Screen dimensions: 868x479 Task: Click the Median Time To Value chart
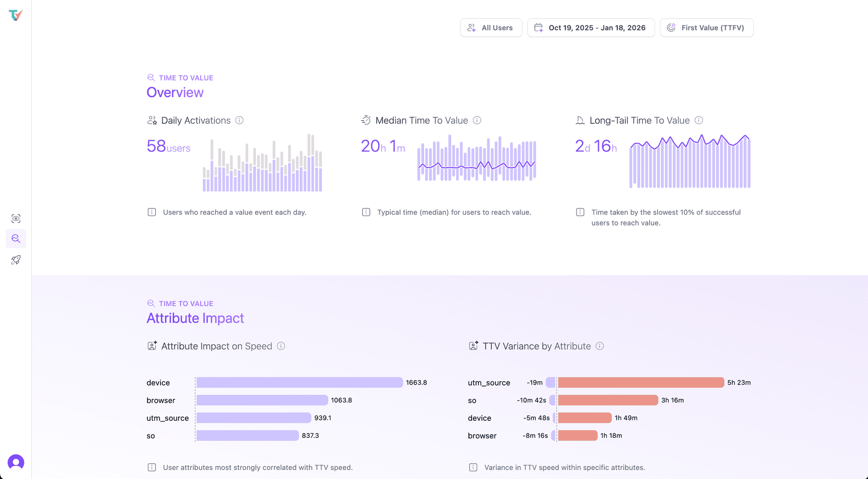click(x=476, y=158)
